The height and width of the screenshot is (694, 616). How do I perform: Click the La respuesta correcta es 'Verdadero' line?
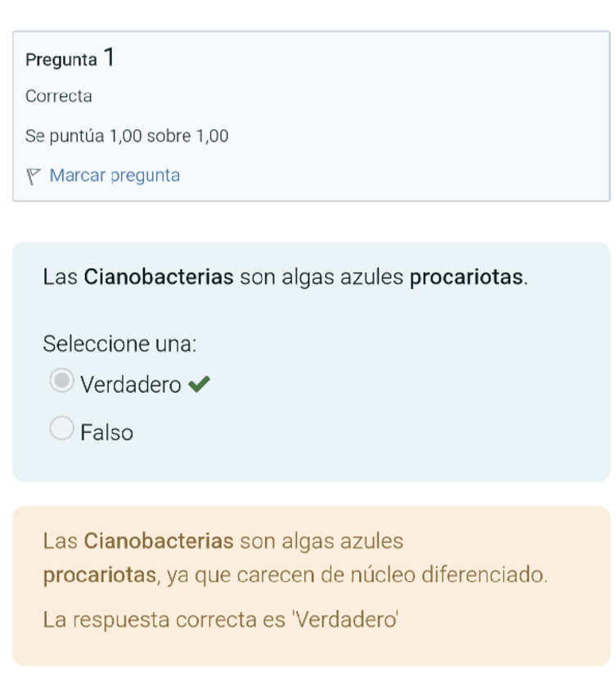[221, 619]
